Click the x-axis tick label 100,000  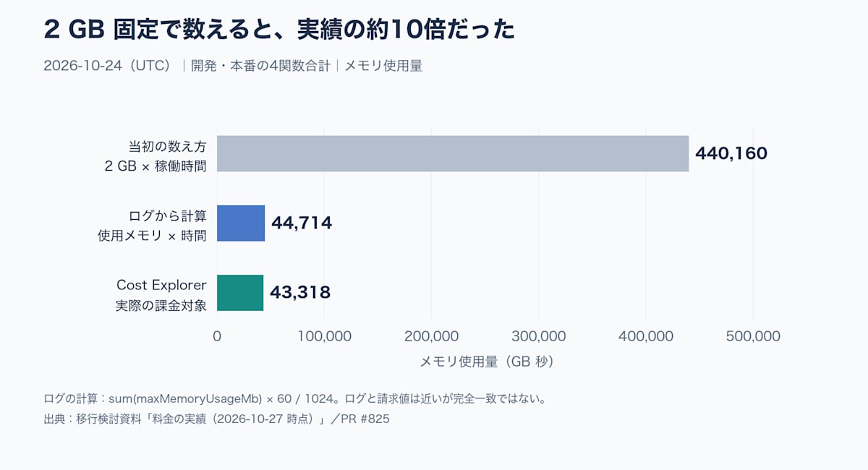[324, 336]
